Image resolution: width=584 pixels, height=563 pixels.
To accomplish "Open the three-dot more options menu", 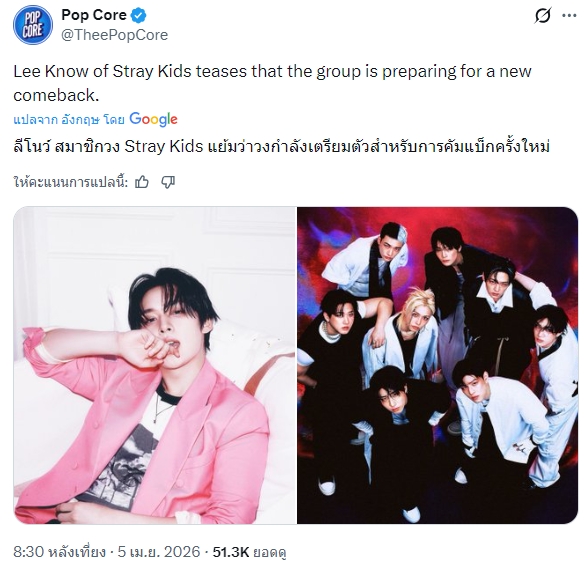I will (x=569, y=16).
